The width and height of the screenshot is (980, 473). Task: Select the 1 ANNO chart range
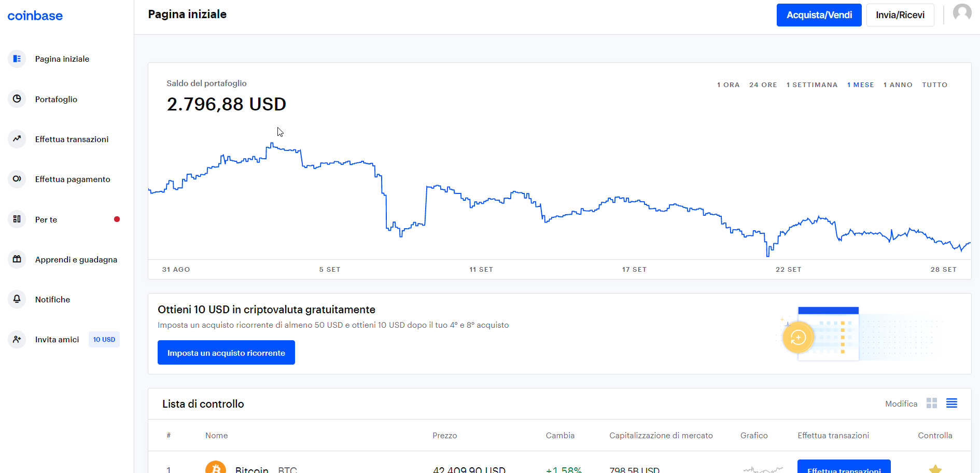(898, 85)
